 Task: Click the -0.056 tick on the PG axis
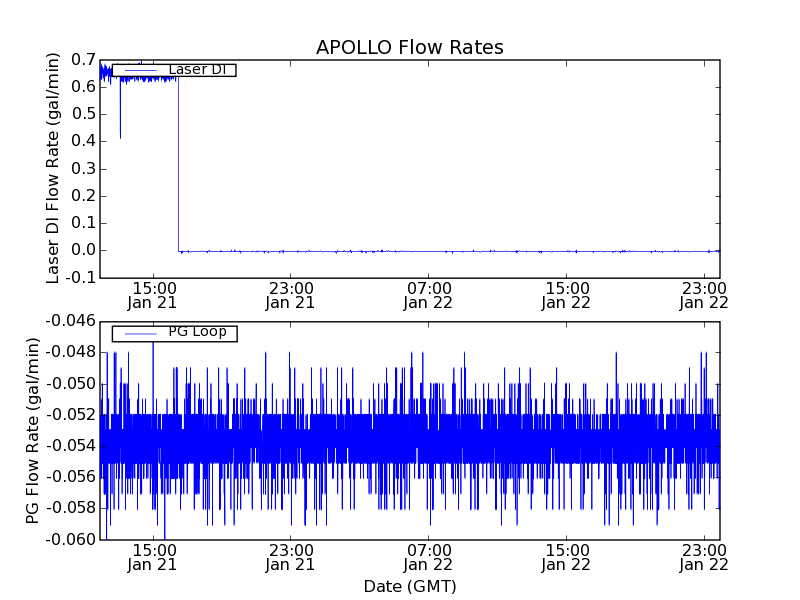[71, 477]
